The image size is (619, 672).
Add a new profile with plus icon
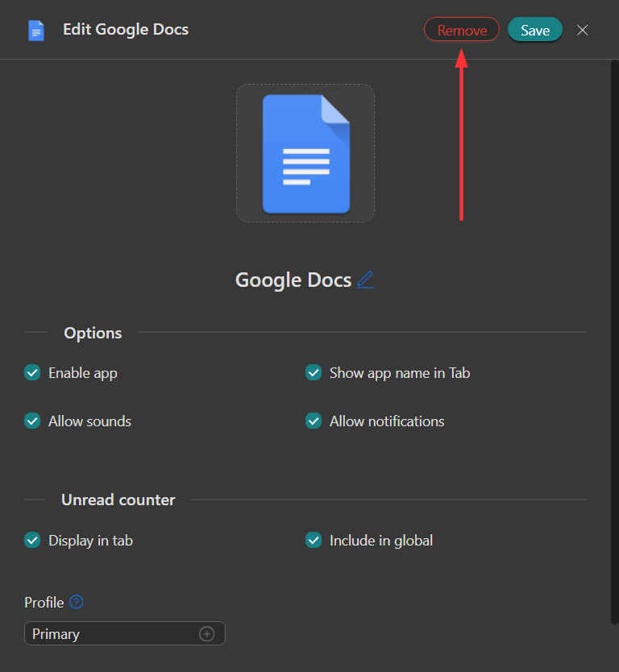coord(206,634)
